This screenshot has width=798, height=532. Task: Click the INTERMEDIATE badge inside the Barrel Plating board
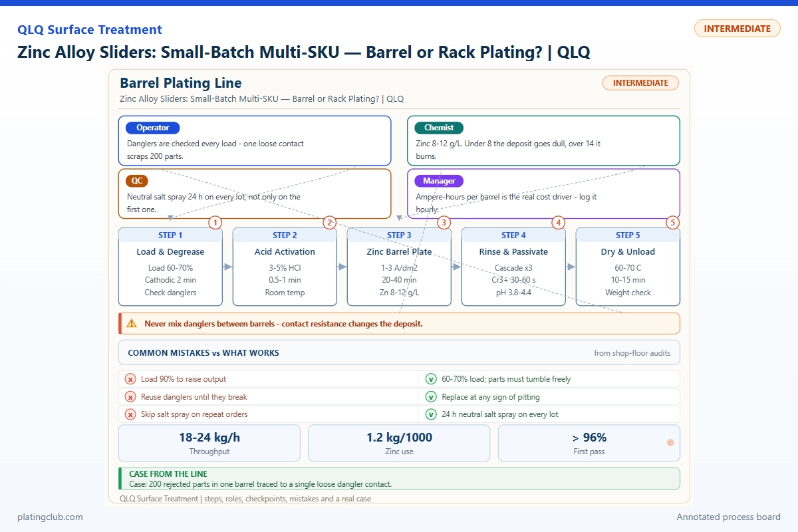tap(640, 83)
